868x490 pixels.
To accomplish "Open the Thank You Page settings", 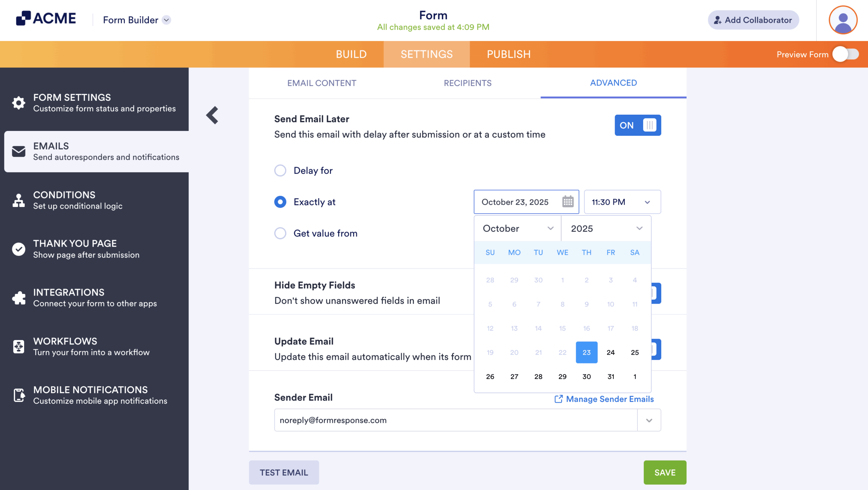I will coord(75,248).
